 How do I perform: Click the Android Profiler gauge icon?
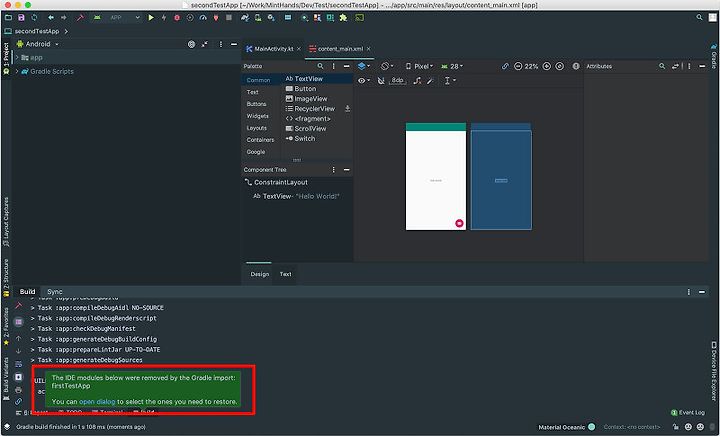[203, 17]
